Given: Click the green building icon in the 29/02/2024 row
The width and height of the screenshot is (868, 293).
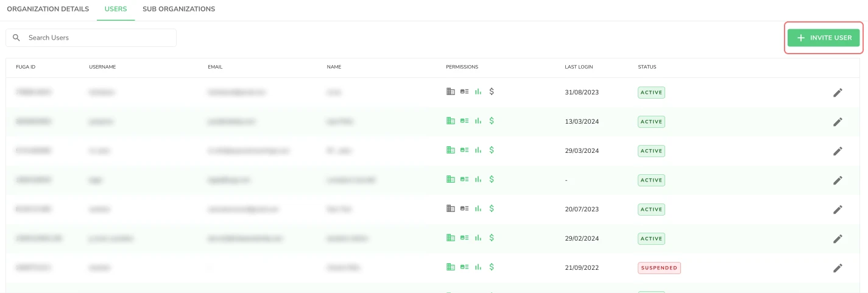Looking at the screenshot, I should 451,238.
